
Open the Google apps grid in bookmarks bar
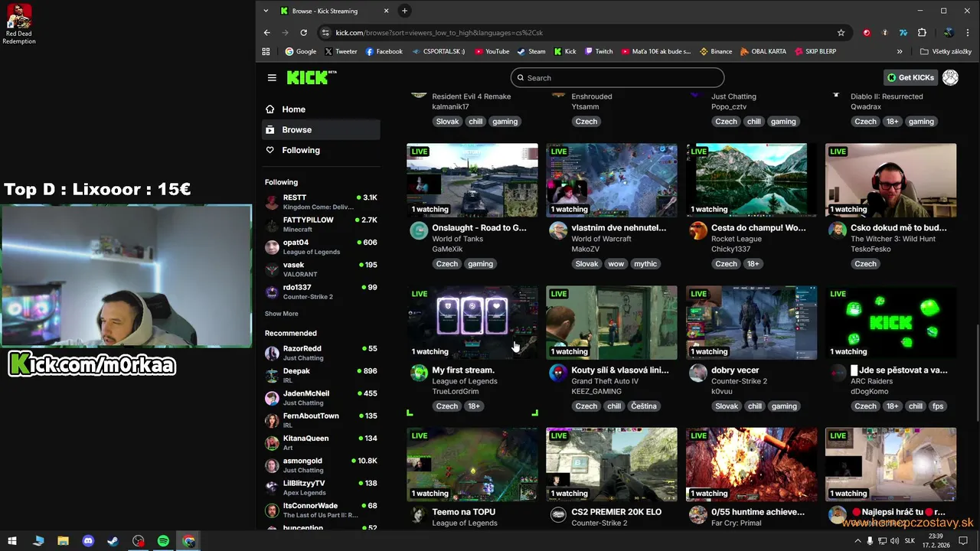point(266,51)
